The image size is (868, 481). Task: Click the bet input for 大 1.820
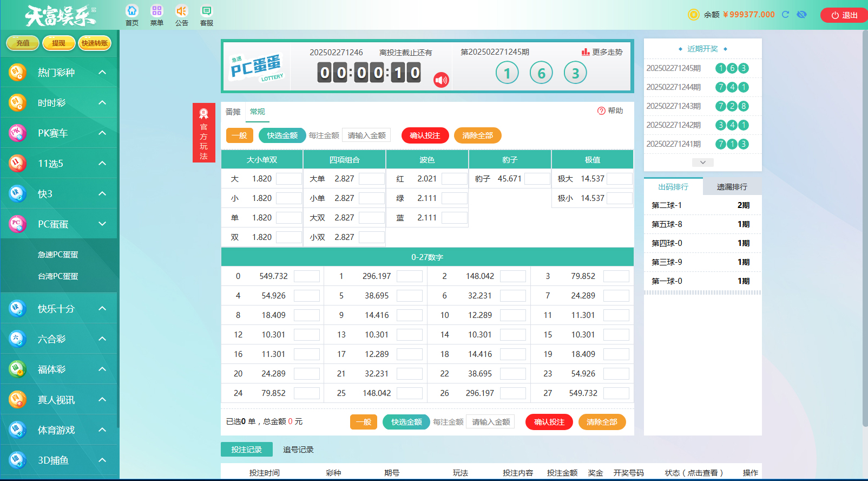click(288, 179)
